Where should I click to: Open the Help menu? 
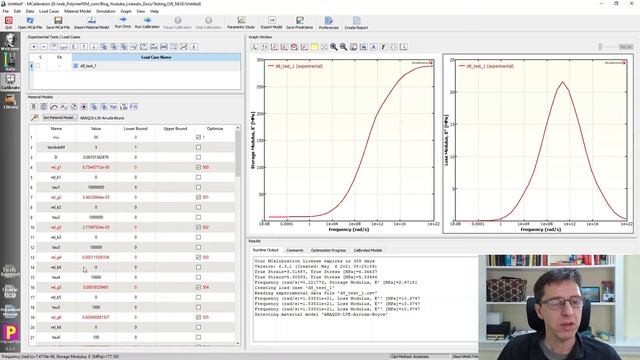click(154, 11)
